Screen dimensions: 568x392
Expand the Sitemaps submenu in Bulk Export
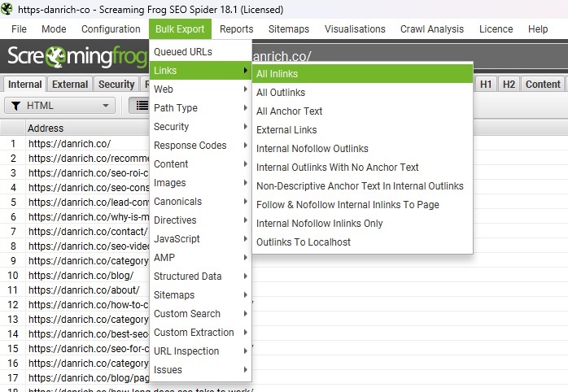pos(200,295)
